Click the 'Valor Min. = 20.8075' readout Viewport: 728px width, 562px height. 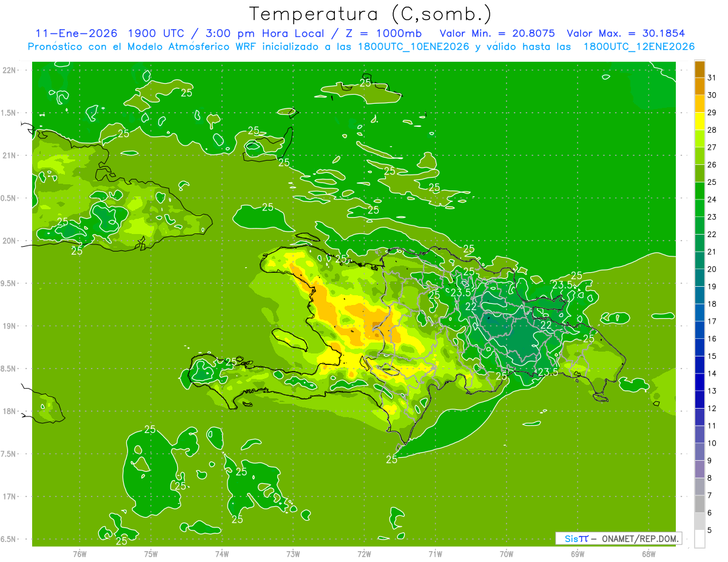point(497,33)
